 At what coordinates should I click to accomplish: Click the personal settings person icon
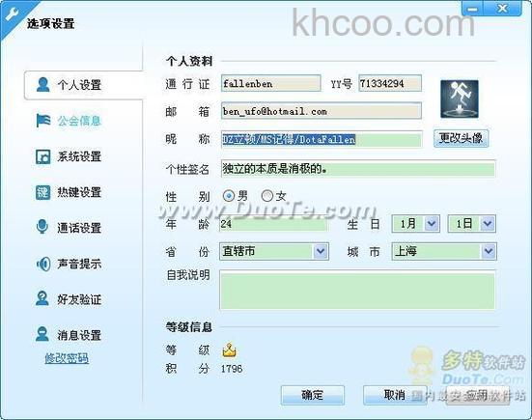42,84
